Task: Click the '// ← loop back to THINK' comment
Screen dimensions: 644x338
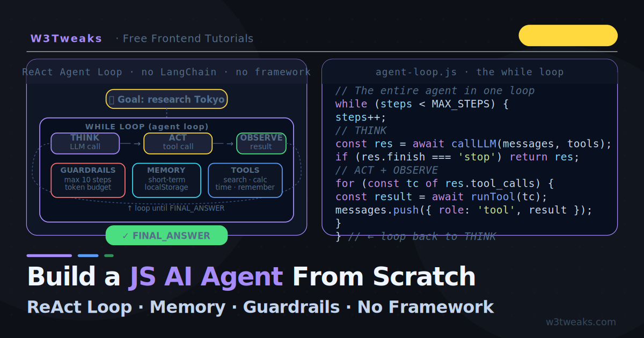Action: (x=422, y=237)
